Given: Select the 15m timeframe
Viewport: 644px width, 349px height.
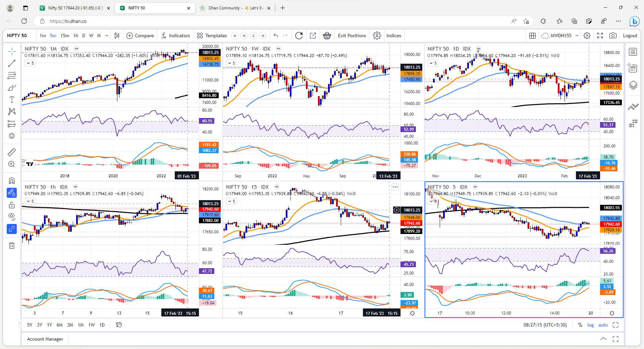Looking at the screenshot, I should (x=65, y=36).
